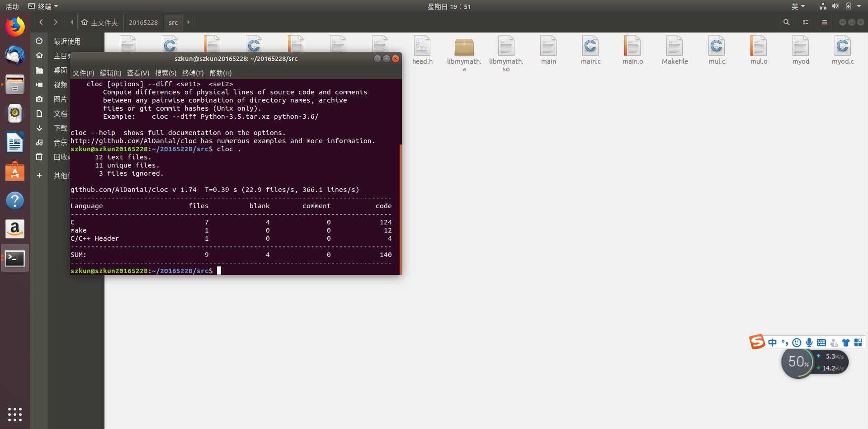Open input language 英 dropdown
This screenshot has width=868, height=429.
coord(798,6)
